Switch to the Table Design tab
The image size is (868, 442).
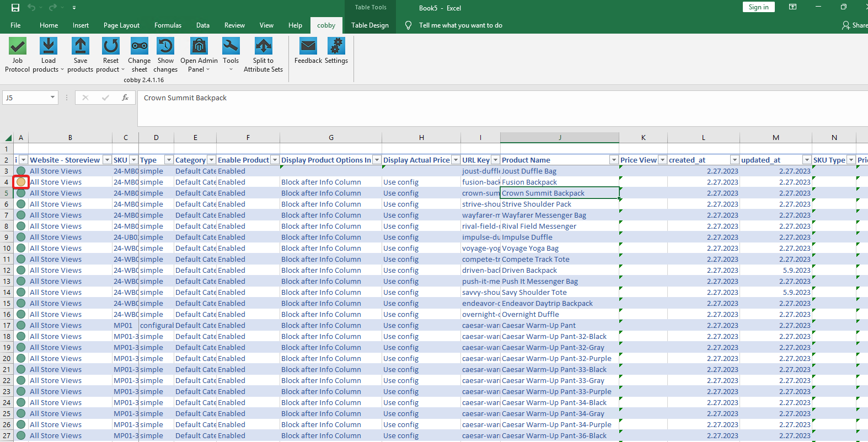[x=370, y=25]
